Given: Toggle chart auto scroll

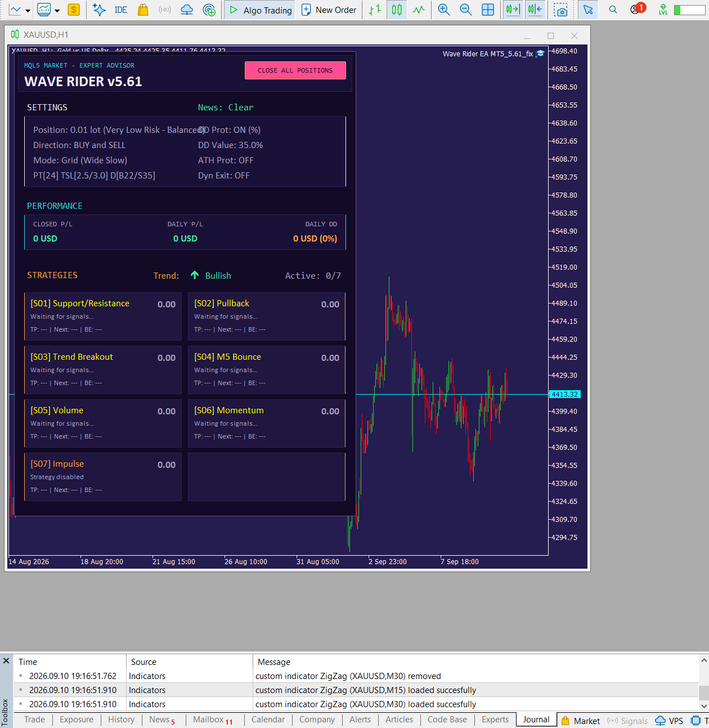Looking at the screenshot, I should 513,10.
